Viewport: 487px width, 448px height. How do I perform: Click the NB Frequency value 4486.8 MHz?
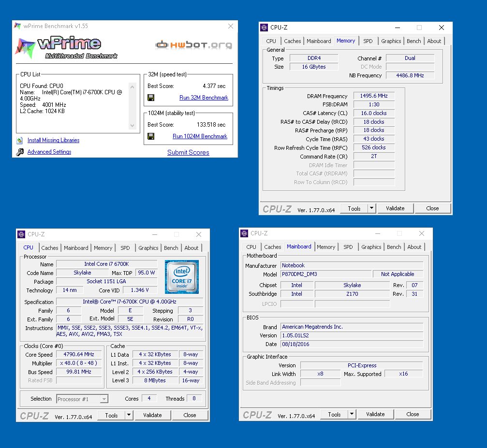410,75
